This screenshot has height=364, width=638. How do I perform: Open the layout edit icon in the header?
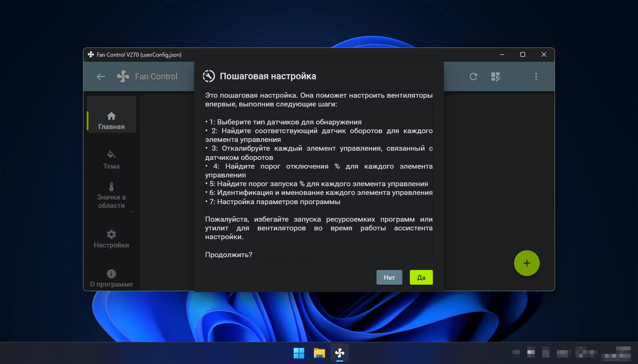[496, 76]
